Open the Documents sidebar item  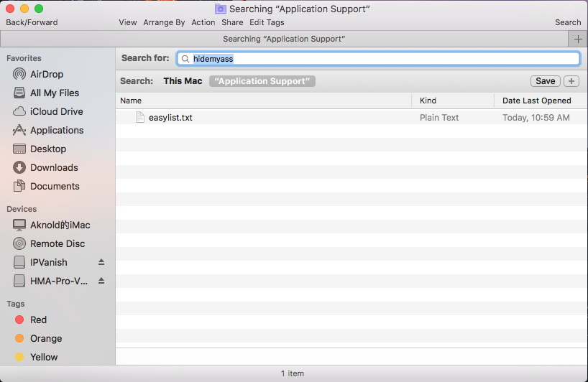click(x=55, y=186)
